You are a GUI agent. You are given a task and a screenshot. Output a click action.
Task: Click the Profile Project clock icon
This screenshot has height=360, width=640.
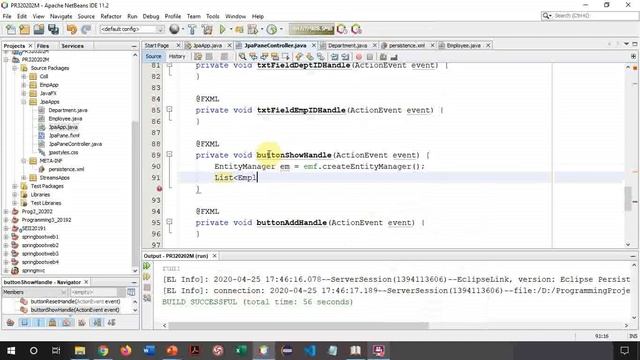point(271,29)
